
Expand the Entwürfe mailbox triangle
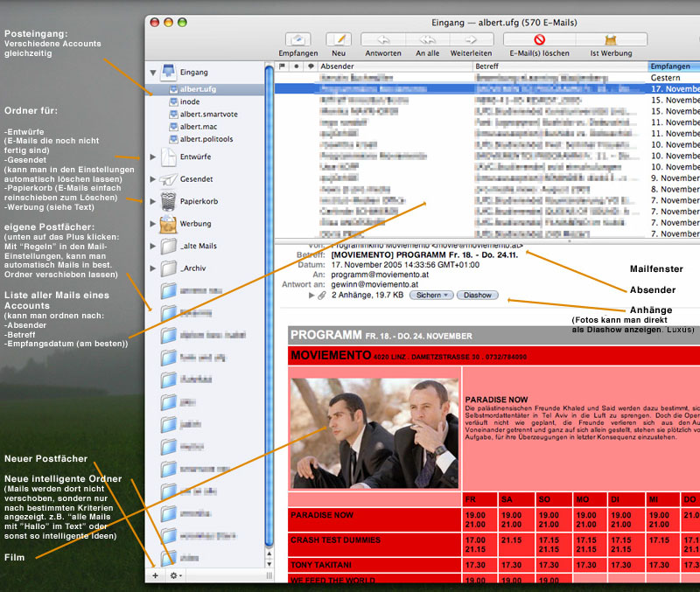(152, 157)
